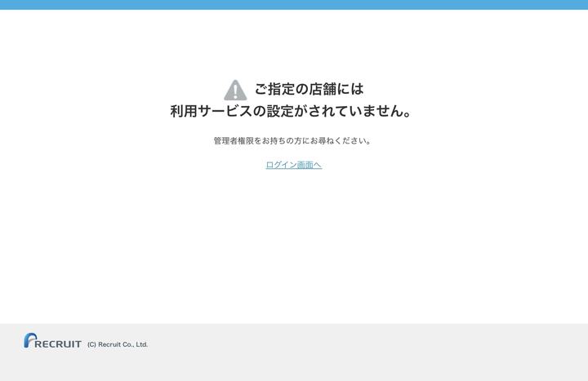The height and width of the screenshot is (381, 588).
Task: Click the RECRUIT logo in footer
Action: [52, 340]
